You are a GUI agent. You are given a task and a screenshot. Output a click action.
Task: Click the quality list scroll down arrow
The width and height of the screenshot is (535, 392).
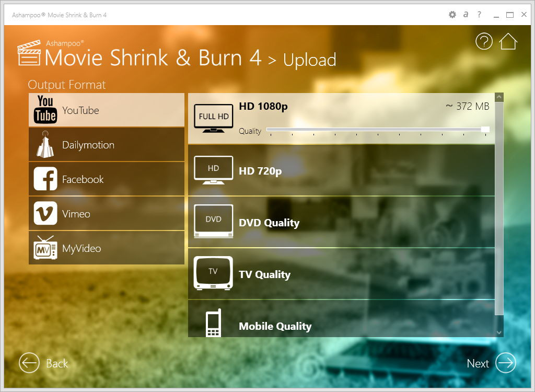pyautogui.click(x=499, y=332)
